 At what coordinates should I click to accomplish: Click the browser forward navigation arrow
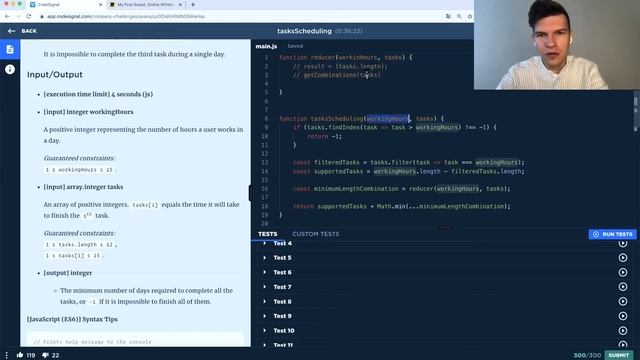point(18,16)
